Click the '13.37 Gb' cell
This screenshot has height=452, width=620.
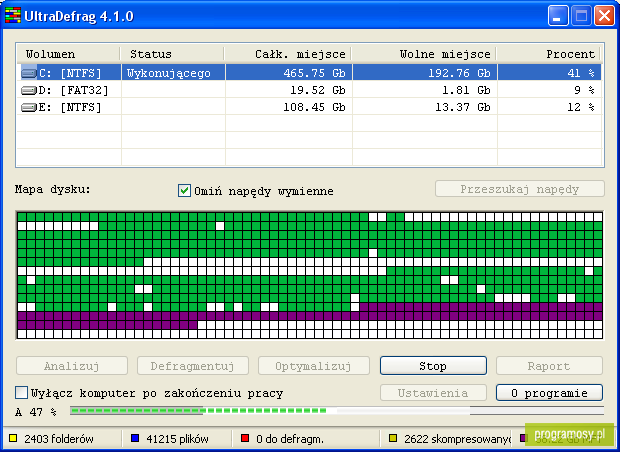tap(425, 107)
